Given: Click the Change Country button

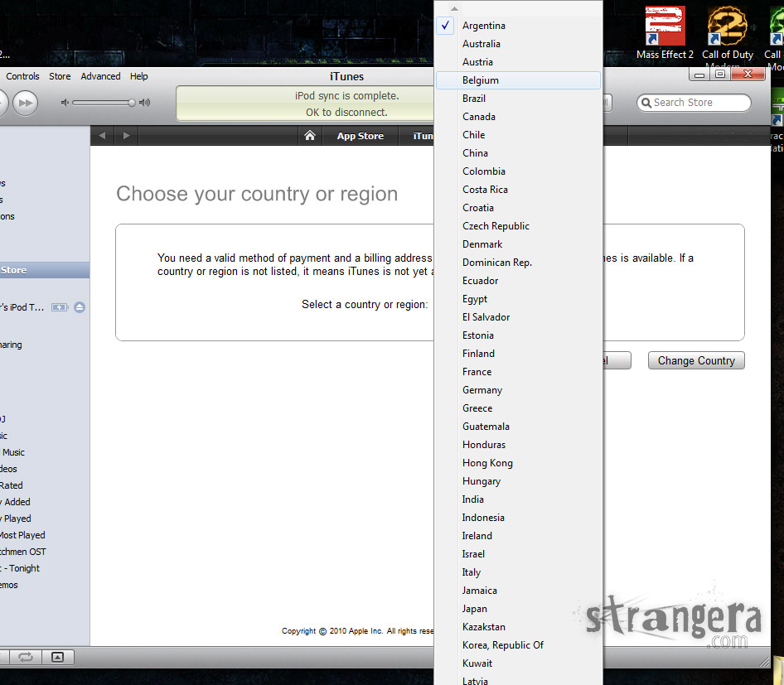Looking at the screenshot, I should point(696,360).
